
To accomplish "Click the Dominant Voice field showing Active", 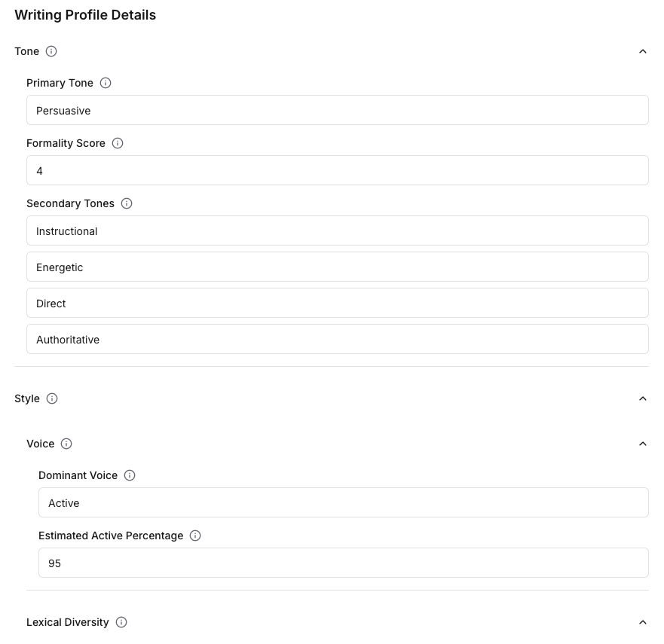I will [343, 503].
